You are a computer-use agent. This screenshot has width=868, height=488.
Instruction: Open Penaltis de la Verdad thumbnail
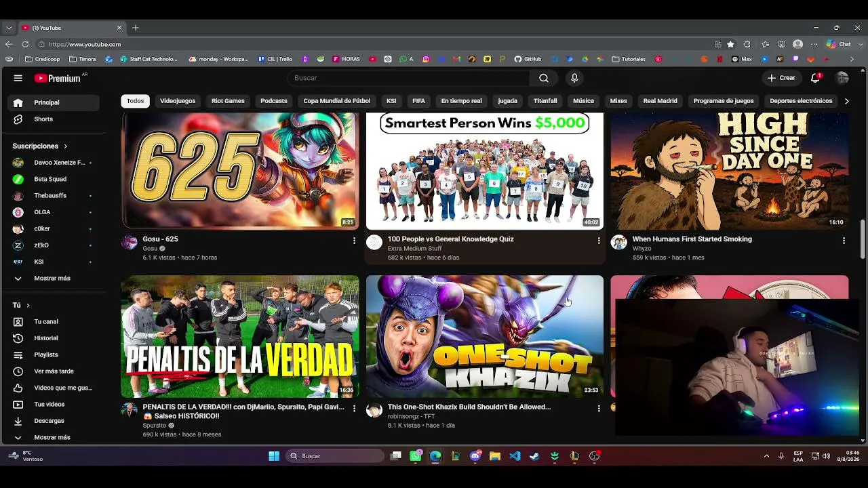point(240,336)
